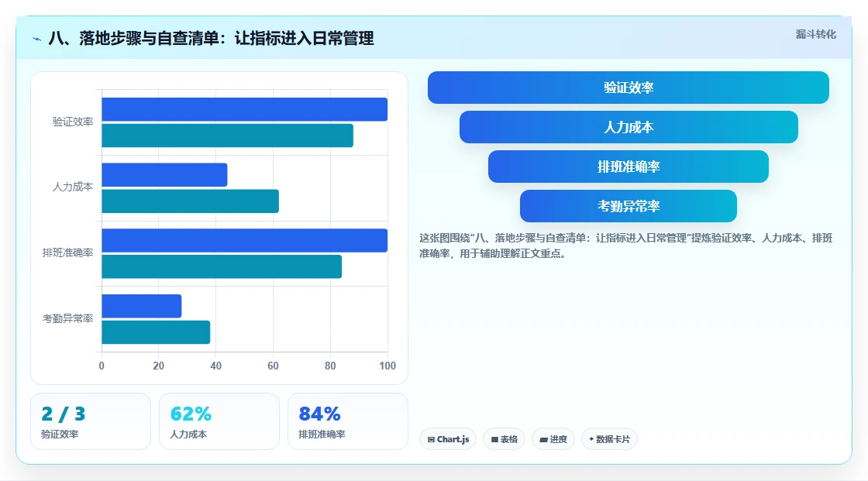Viewport: 868px width, 481px height.
Task: Select the 排班准确率 funnel stage
Action: (x=629, y=167)
